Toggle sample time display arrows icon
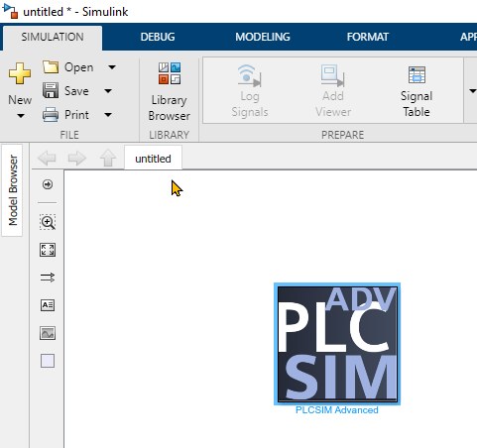477x448 pixels. tap(48, 278)
